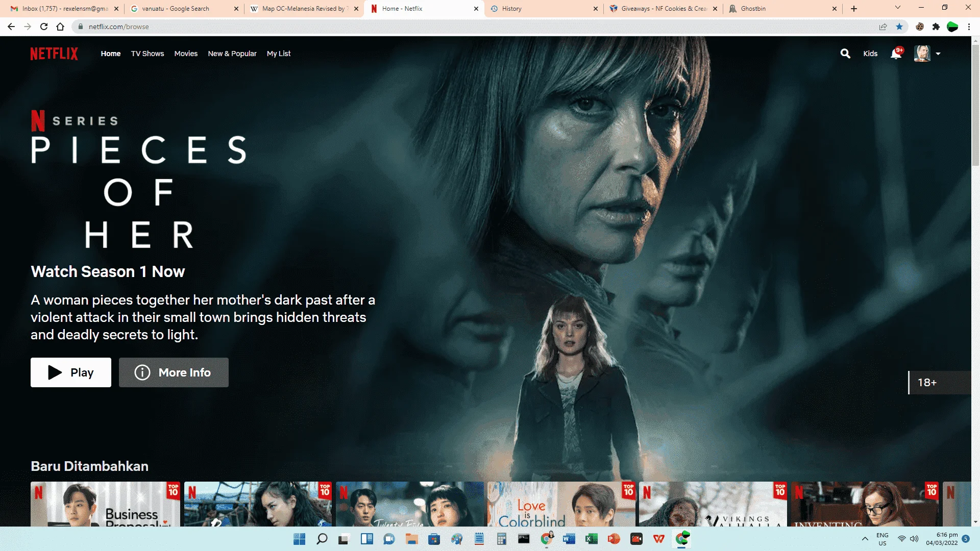Launch PowerPoint from taskbar
980x551 pixels.
[614, 539]
